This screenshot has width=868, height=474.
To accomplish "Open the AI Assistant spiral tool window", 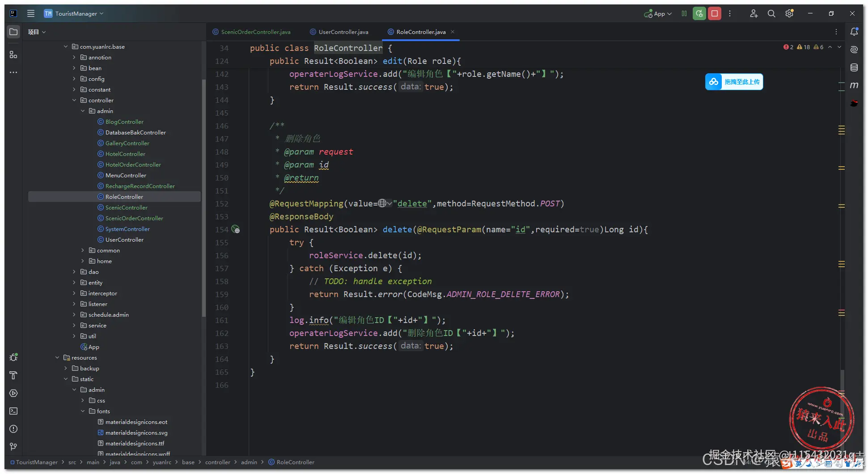I will 854,50.
